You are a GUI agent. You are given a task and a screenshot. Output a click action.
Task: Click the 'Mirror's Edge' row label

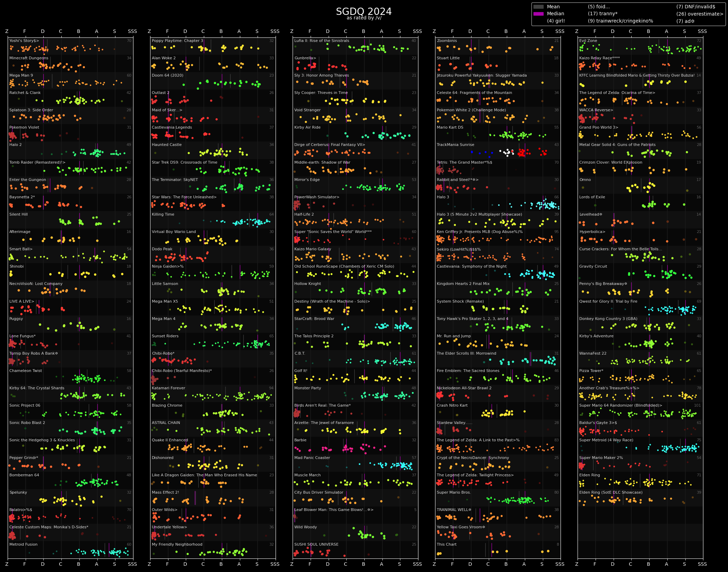click(307, 180)
